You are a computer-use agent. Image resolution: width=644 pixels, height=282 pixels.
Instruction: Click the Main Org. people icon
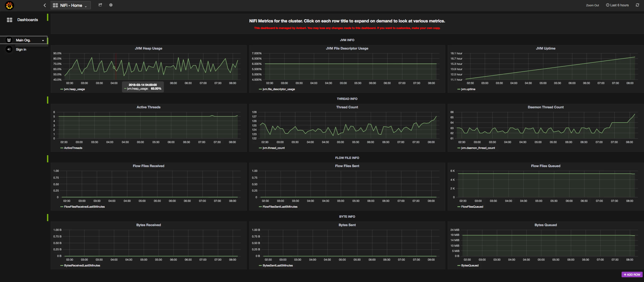[x=9, y=40]
